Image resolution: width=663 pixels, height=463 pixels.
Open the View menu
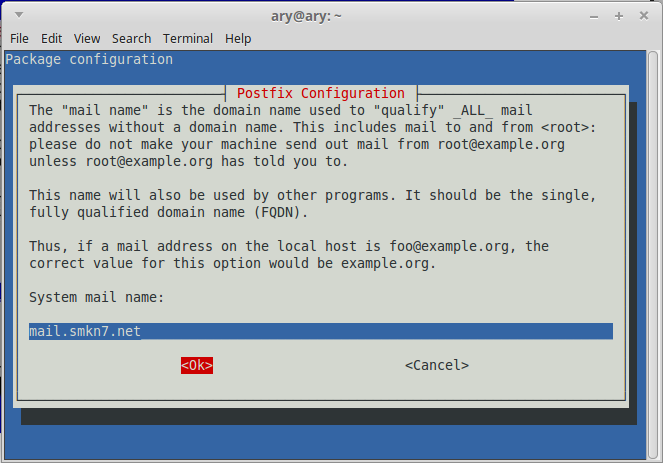tap(87, 38)
